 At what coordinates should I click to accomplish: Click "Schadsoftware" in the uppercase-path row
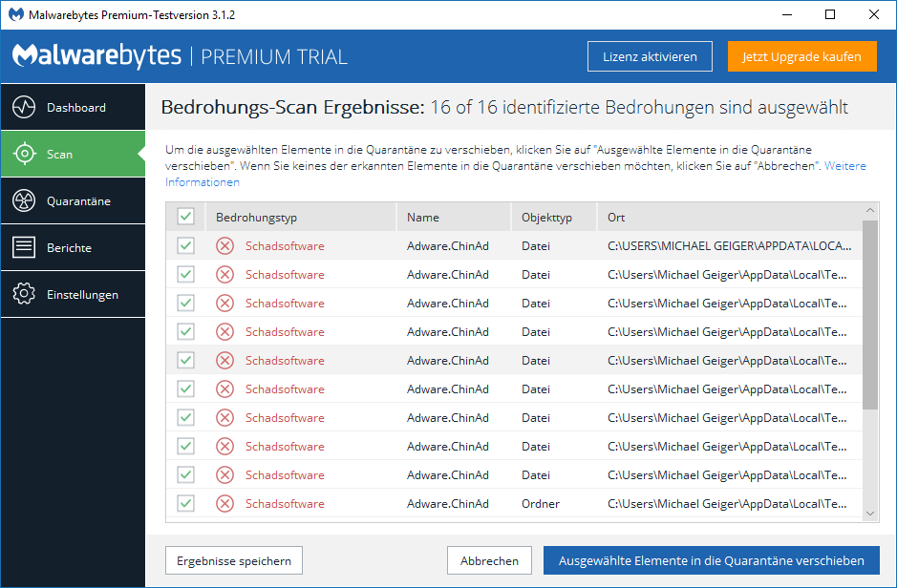pos(285,245)
